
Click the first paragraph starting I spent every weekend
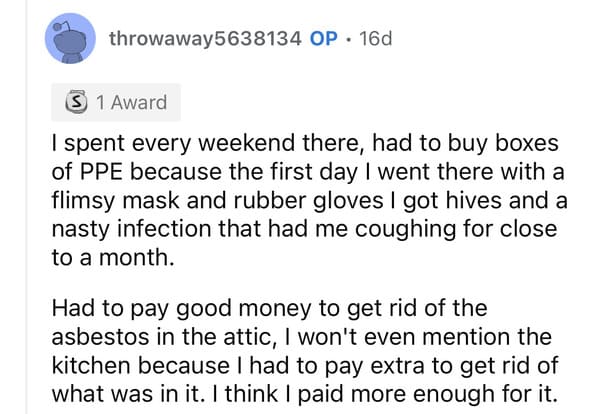coord(309,200)
